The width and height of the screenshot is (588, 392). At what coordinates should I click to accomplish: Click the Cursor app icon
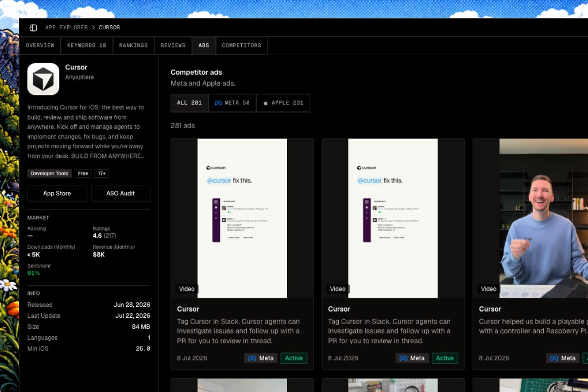(x=43, y=79)
